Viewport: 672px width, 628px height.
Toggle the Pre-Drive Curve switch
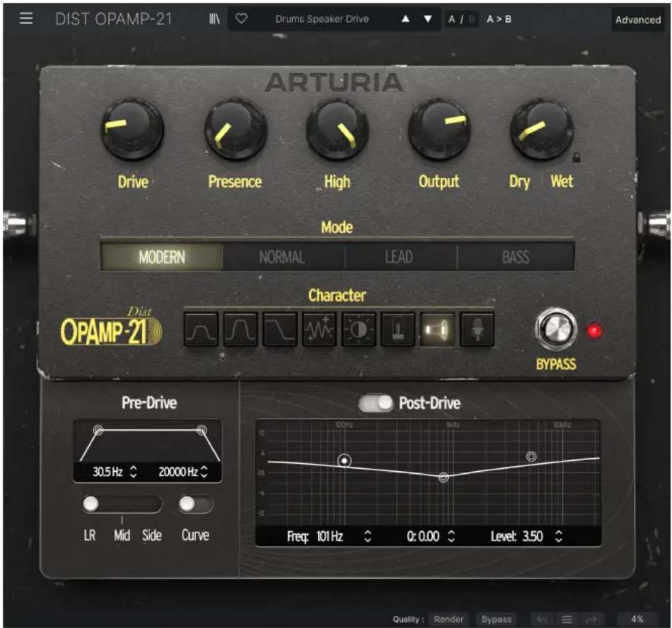tap(196, 505)
